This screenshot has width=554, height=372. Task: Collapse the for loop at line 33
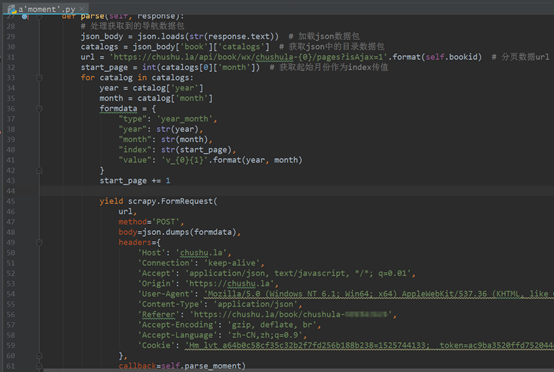coord(39,77)
